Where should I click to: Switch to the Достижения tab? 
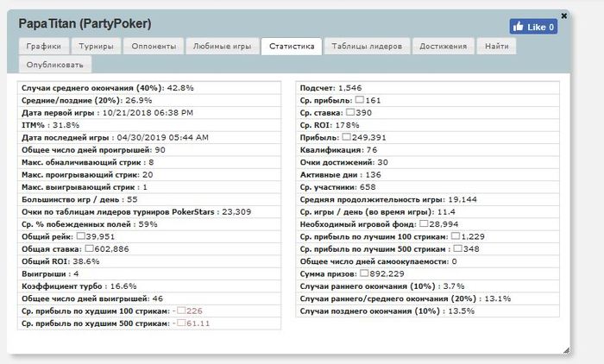[x=443, y=47]
